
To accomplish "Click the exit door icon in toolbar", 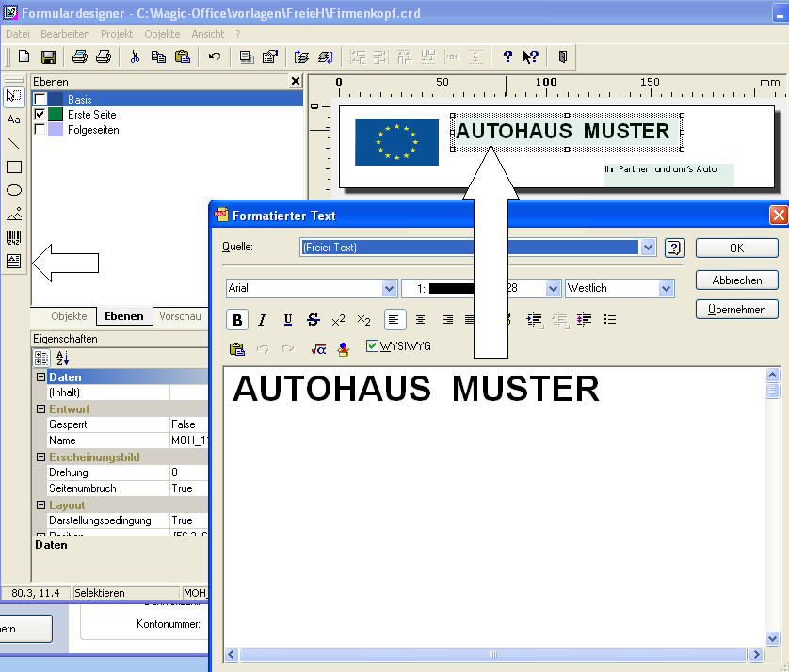I will pyautogui.click(x=563, y=56).
